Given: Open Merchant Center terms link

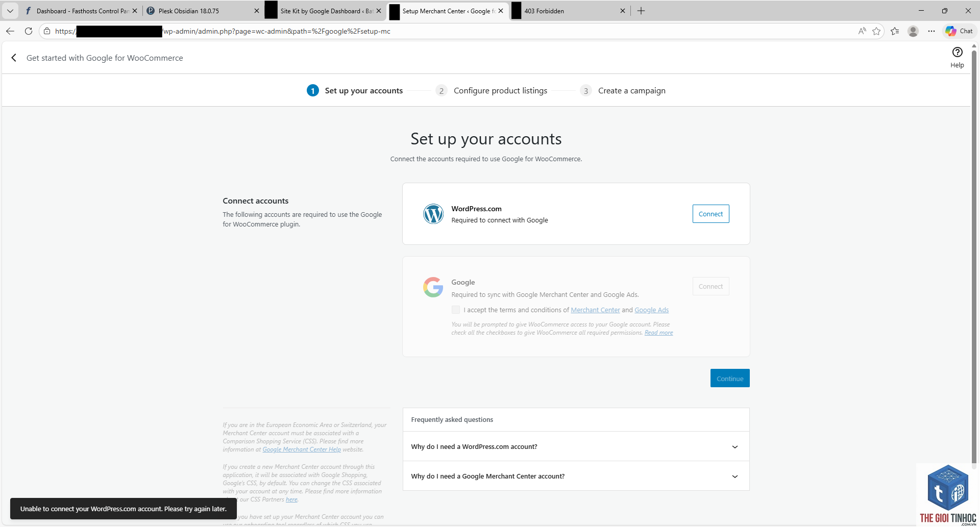Looking at the screenshot, I should (595, 310).
